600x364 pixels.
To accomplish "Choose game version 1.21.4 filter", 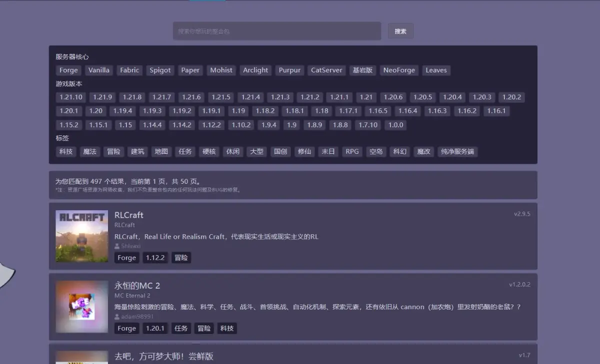I will pos(250,97).
